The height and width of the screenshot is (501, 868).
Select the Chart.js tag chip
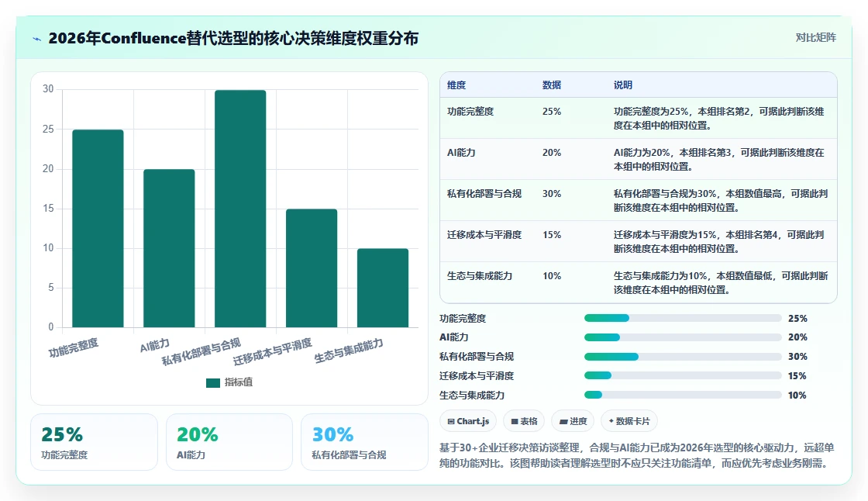click(468, 421)
